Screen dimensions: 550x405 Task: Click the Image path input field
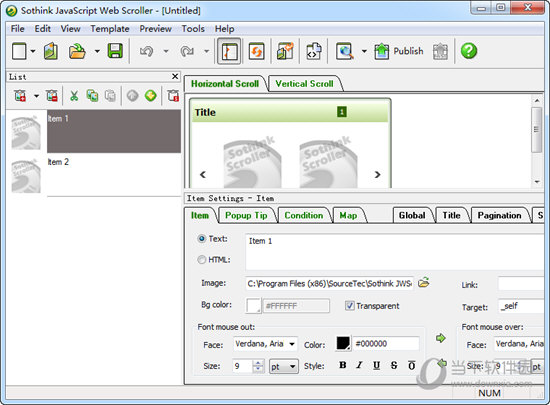point(329,283)
